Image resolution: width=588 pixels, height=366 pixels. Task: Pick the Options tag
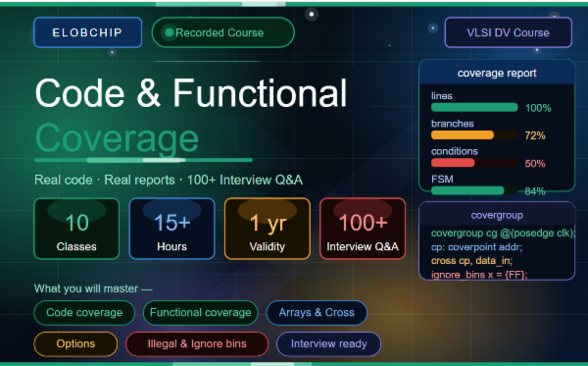(x=75, y=343)
